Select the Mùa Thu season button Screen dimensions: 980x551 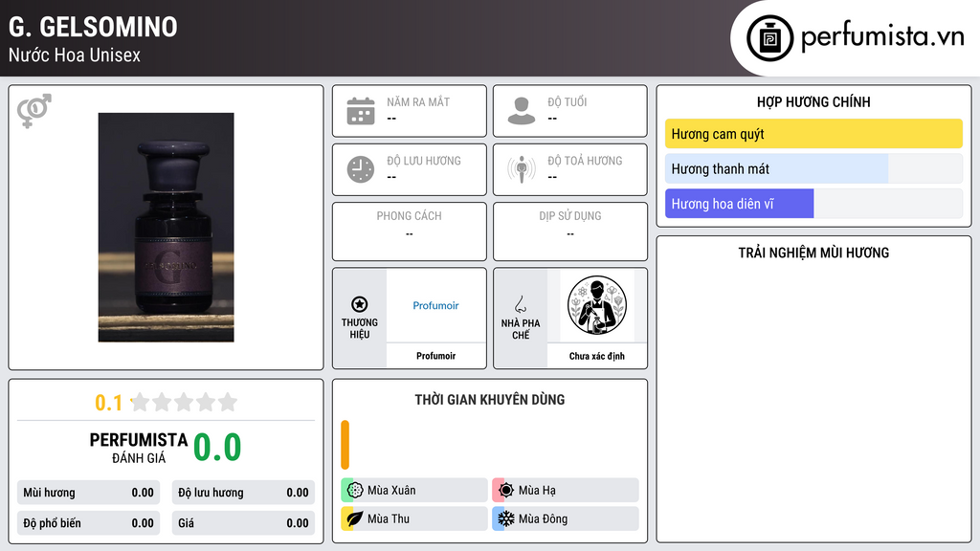coord(414,518)
